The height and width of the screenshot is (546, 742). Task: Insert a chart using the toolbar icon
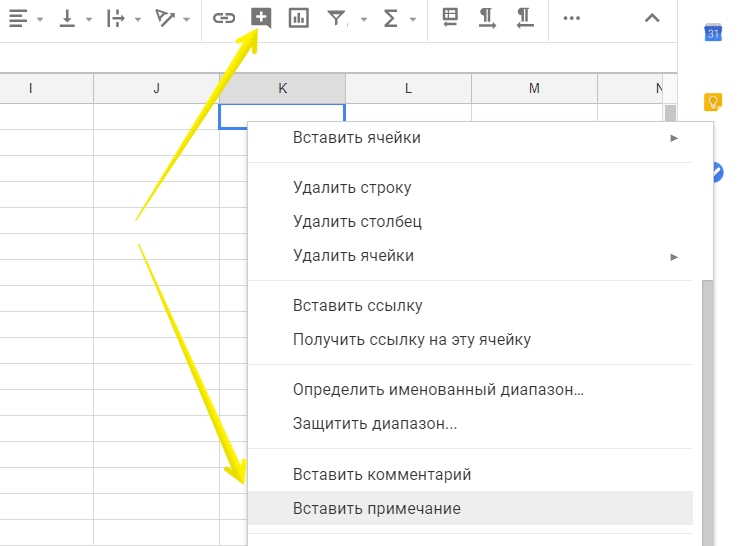(x=298, y=18)
